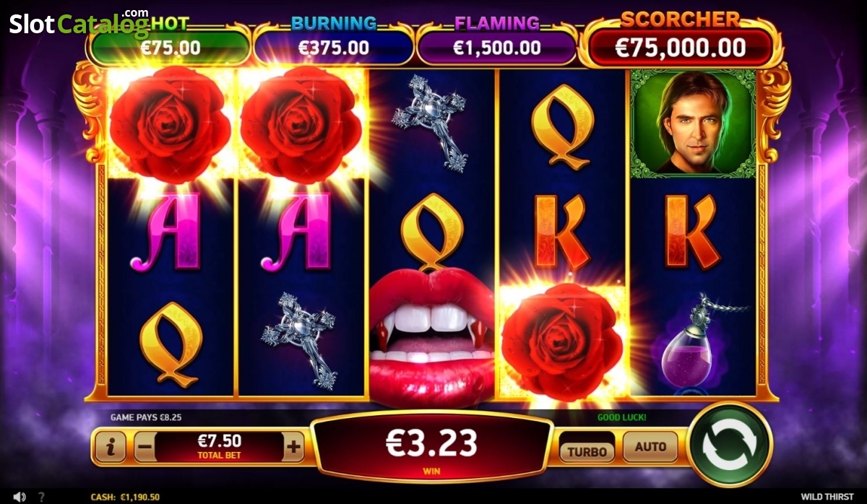Click the silver cross on middle reel

tap(430, 123)
